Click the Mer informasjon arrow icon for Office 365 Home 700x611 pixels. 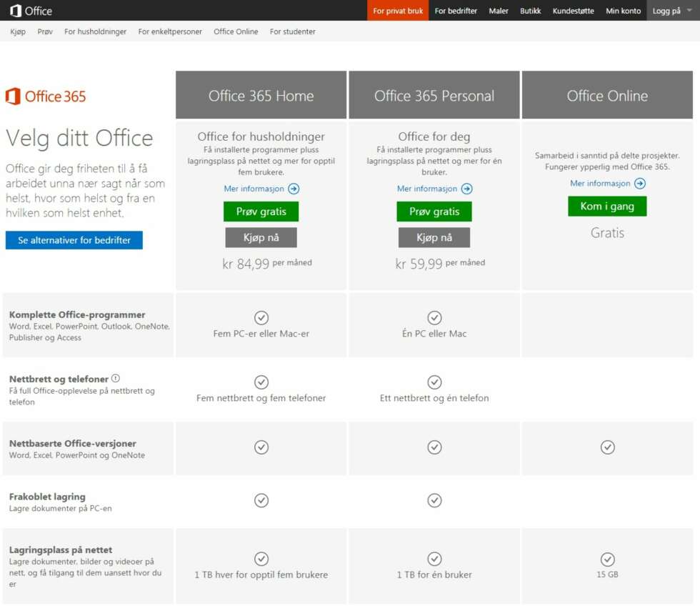click(294, 189)
